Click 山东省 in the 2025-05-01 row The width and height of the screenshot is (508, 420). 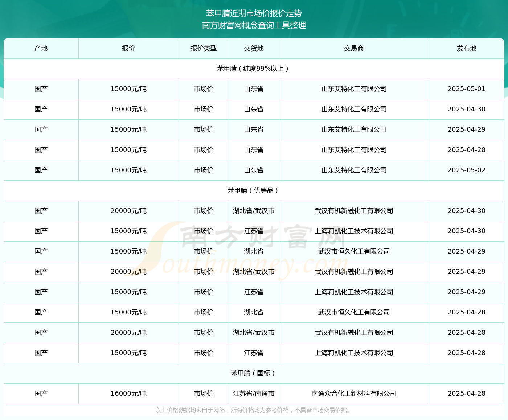tap(254, 89)
